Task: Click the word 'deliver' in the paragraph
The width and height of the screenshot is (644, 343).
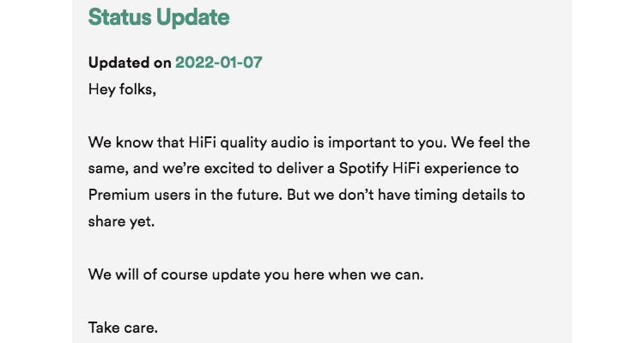Action: coord(300,169)
